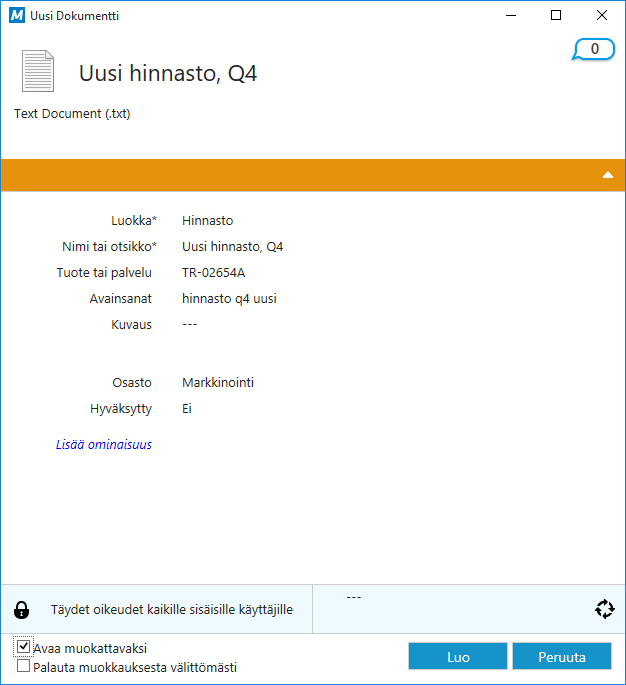Enable Palauta muokkauksesta välittömästi checkbox
Screen dimensions: 626x685
(24, 666)
